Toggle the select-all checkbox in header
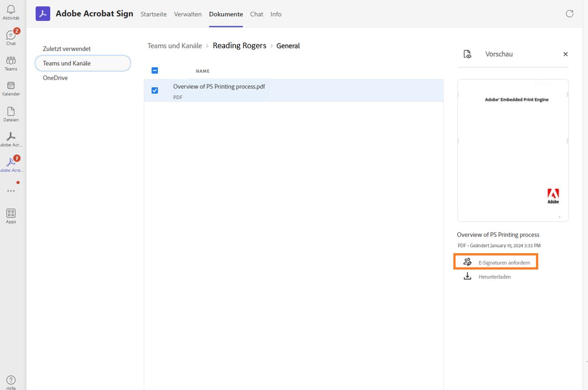This screenshot has height=390, width=588. [155, 71]
